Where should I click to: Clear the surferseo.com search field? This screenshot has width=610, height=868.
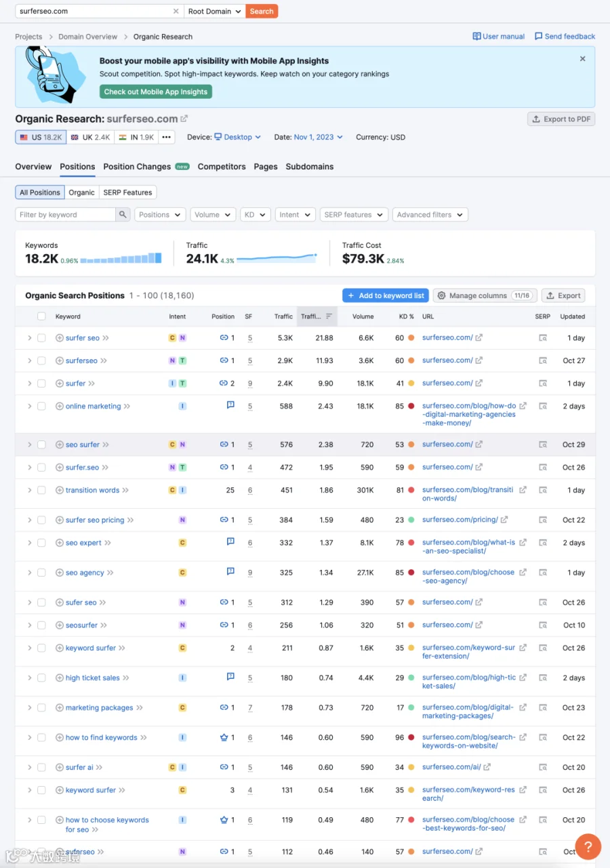[176, 12]
